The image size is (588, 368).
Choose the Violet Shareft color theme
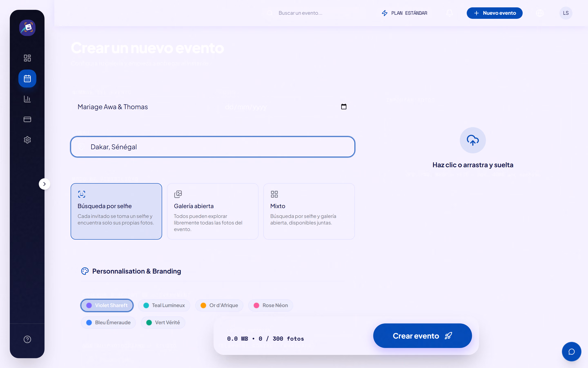tap(107, 305)
